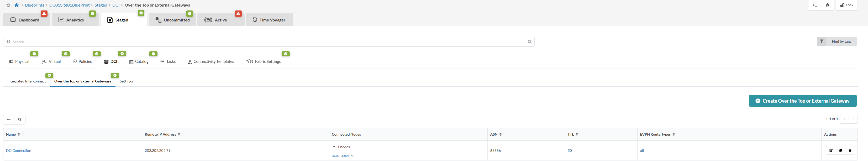Switch to the Time Voyager tab
This screenshot has height=161, width=868.
tap(269, 20)
